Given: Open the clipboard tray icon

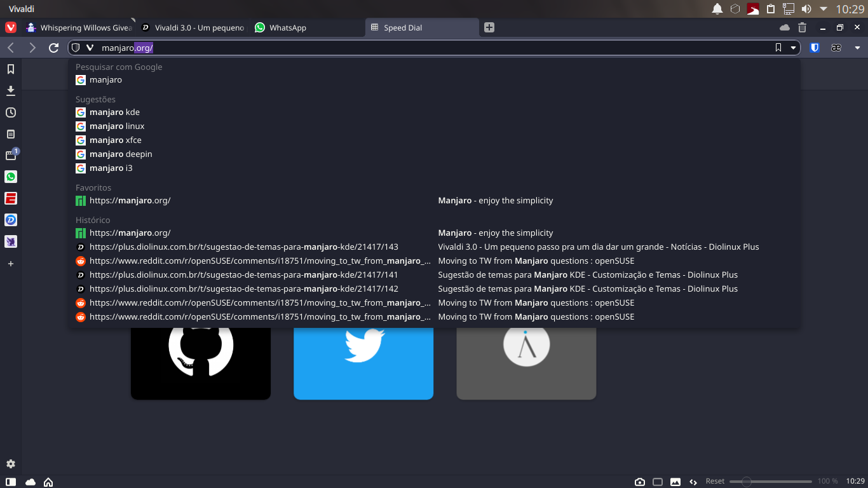Looking at the screenshot, I should (x=771, y=9).
